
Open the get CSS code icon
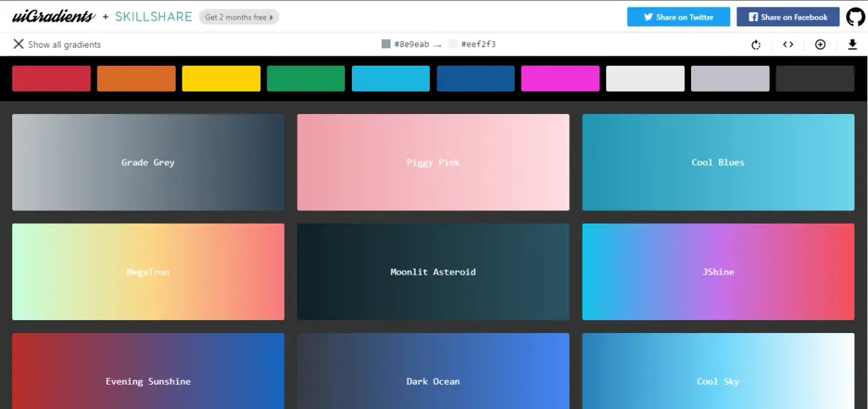coord(788,45)
